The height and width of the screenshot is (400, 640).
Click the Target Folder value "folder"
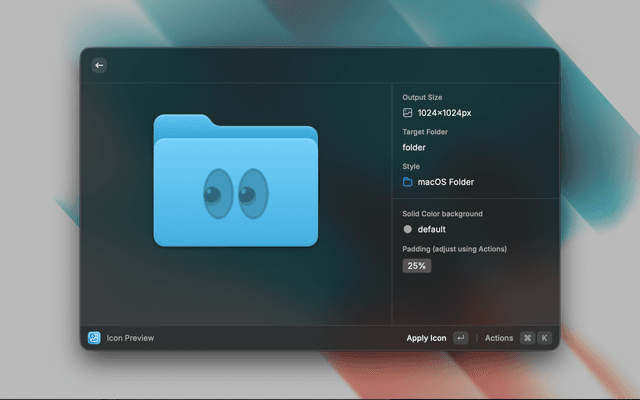414,148
